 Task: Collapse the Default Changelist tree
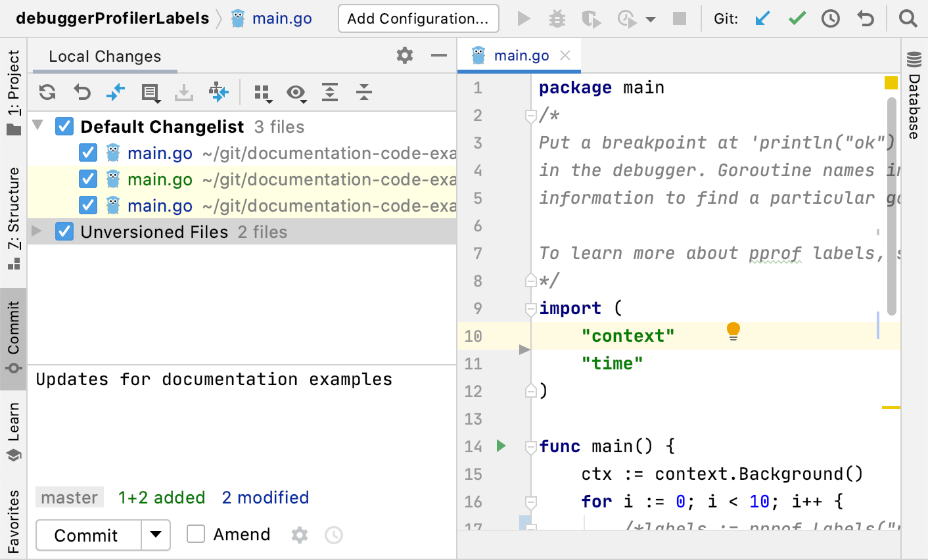[x=37, y=126]
